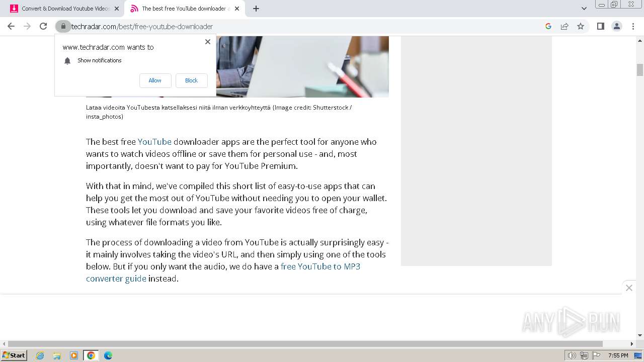View site information lock icon
Screen dimensions: 644x362
pos(63,26)
